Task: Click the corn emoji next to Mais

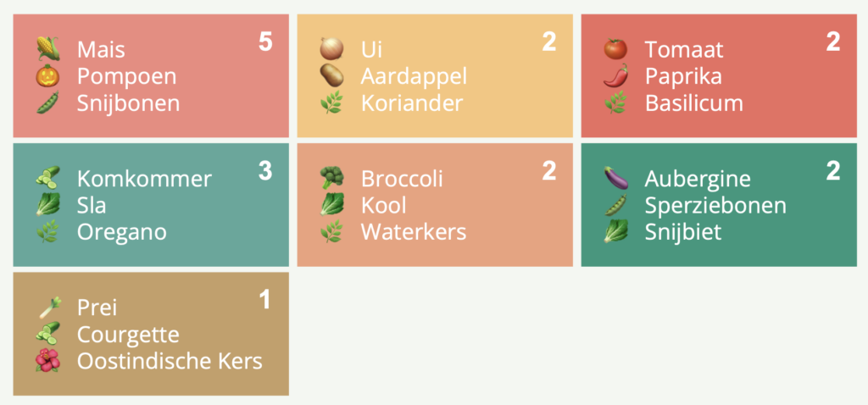Action: [x=47, y=48]
